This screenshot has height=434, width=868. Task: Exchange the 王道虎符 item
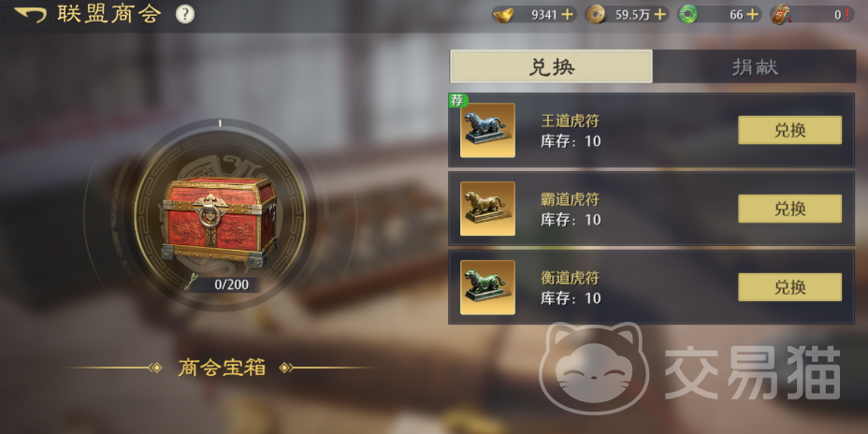pos(790,130)
